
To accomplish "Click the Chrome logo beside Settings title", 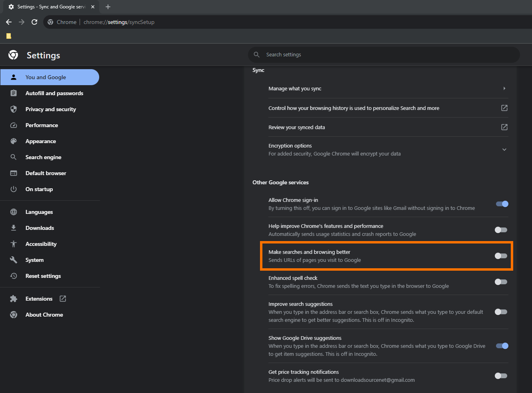I will tap(13, 55).
